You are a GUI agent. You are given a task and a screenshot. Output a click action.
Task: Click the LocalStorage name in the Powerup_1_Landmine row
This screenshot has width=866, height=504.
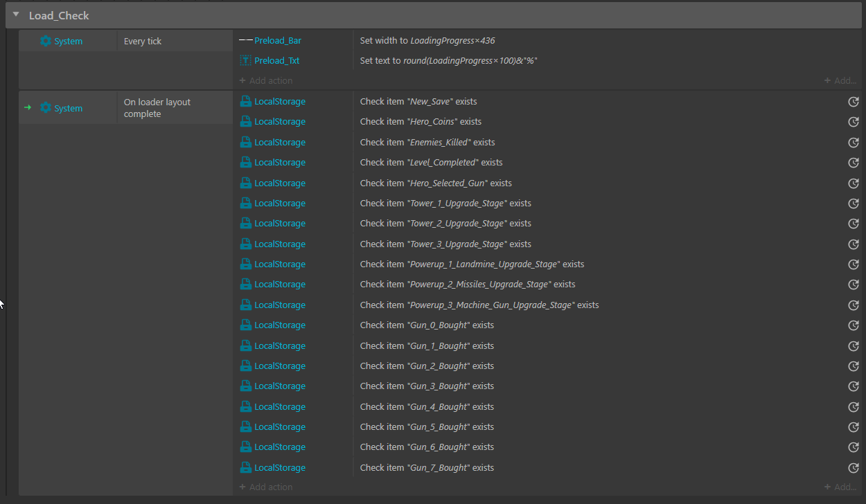[280, 264]
